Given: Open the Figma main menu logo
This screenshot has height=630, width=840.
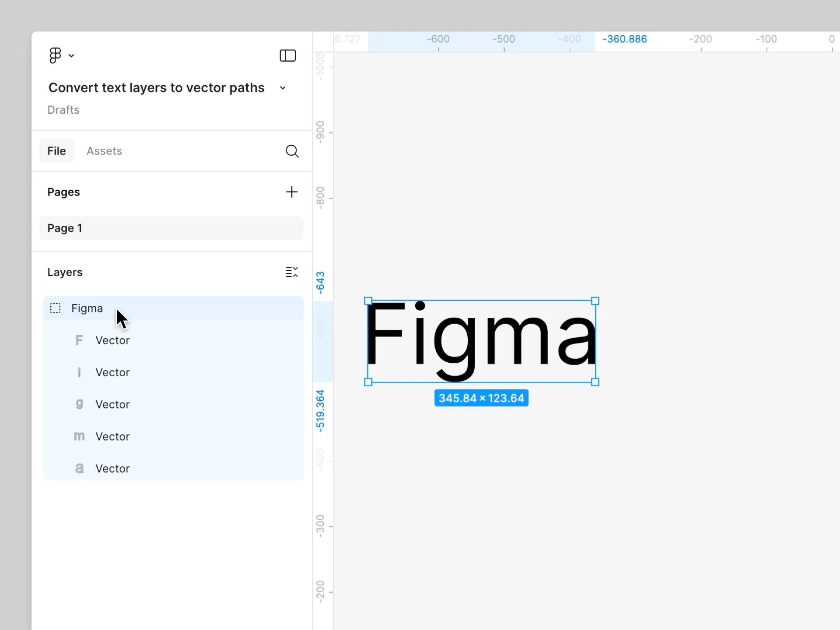Looking at the screenshot, I should tap(55, 56).
